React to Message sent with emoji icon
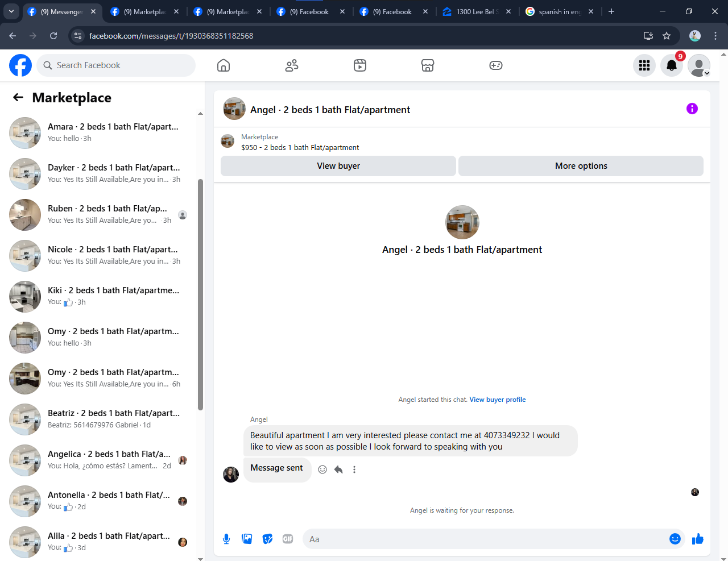The width and height of the screenshot is (728, 561). pos(322,469)
